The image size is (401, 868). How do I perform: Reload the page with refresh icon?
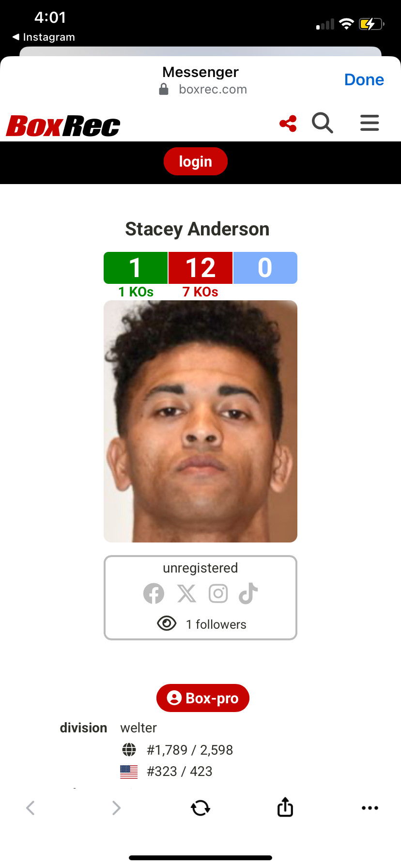point(200,808)
